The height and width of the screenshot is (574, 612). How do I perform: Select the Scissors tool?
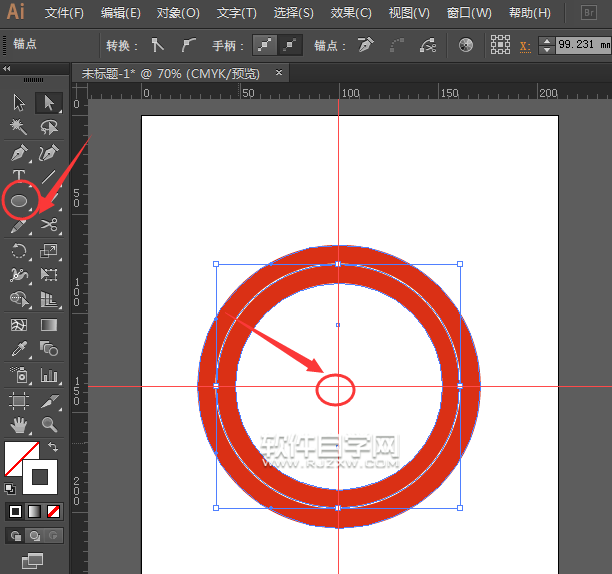(x=48, y=225)
